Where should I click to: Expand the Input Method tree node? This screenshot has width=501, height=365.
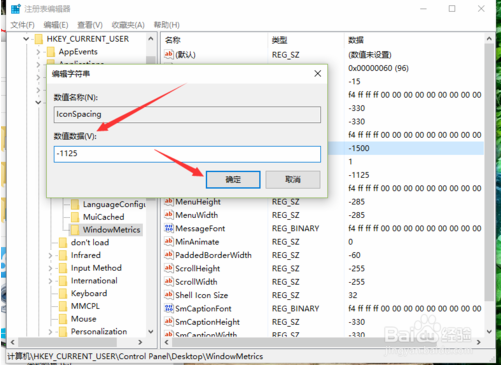pos(50,268)
